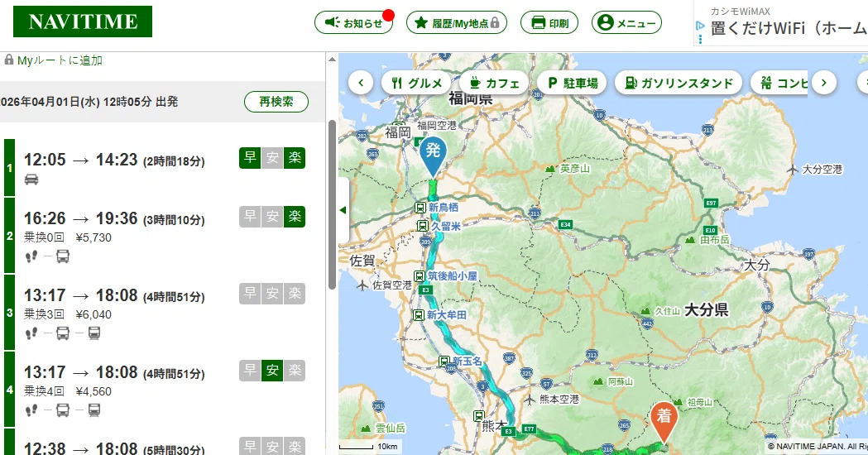The image size is (868, 455).
Task: Click the car icon on route 1
Action: (31, 180)
